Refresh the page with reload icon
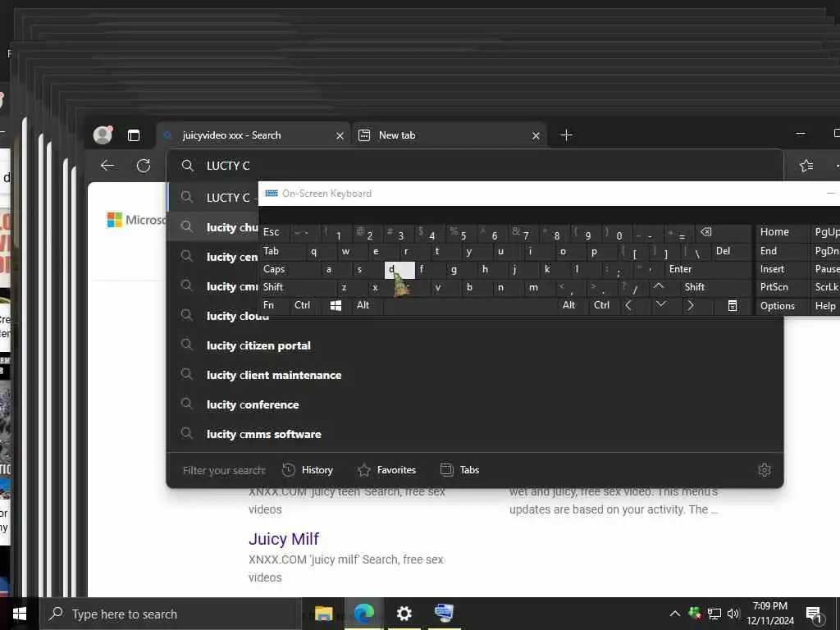The height and width of the screenshot is (630, 840). [x=144, y=166]
